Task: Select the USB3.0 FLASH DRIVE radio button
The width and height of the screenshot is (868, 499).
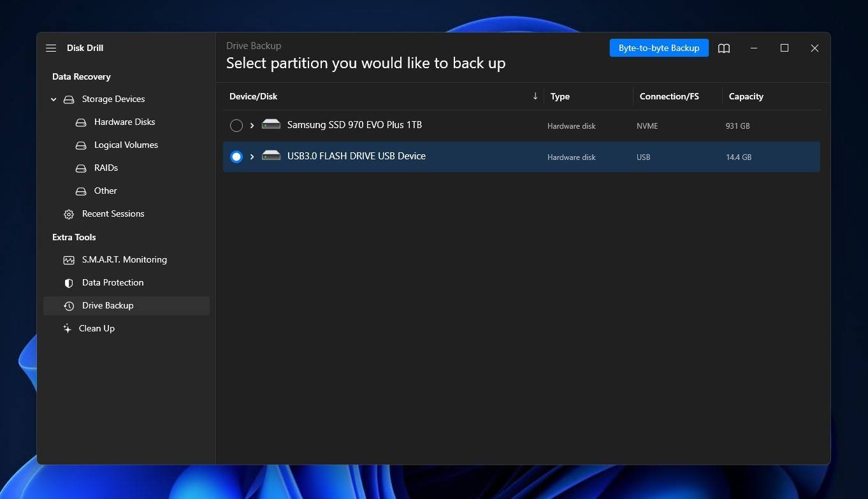Action: click(236, 157)
